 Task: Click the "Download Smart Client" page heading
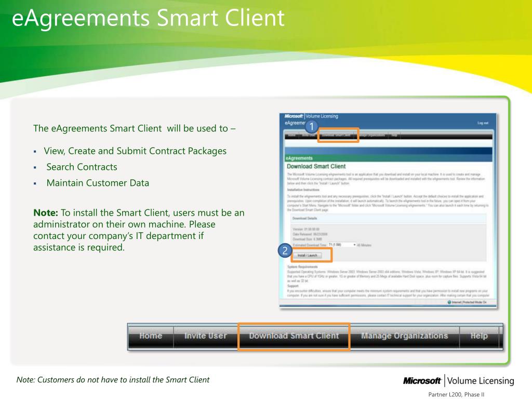pos(316,166)
